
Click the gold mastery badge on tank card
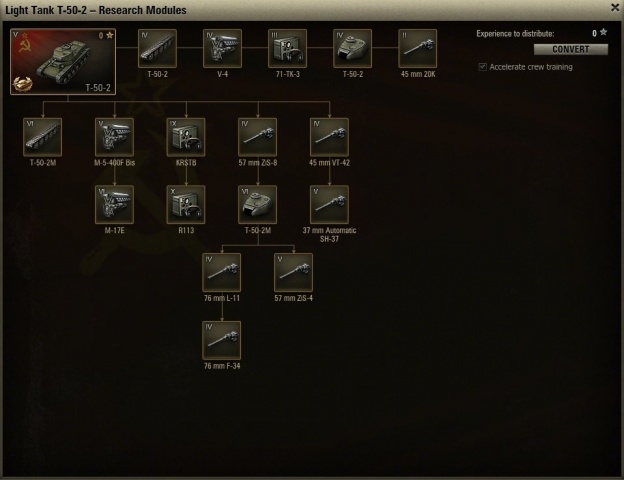click(22, 84)
